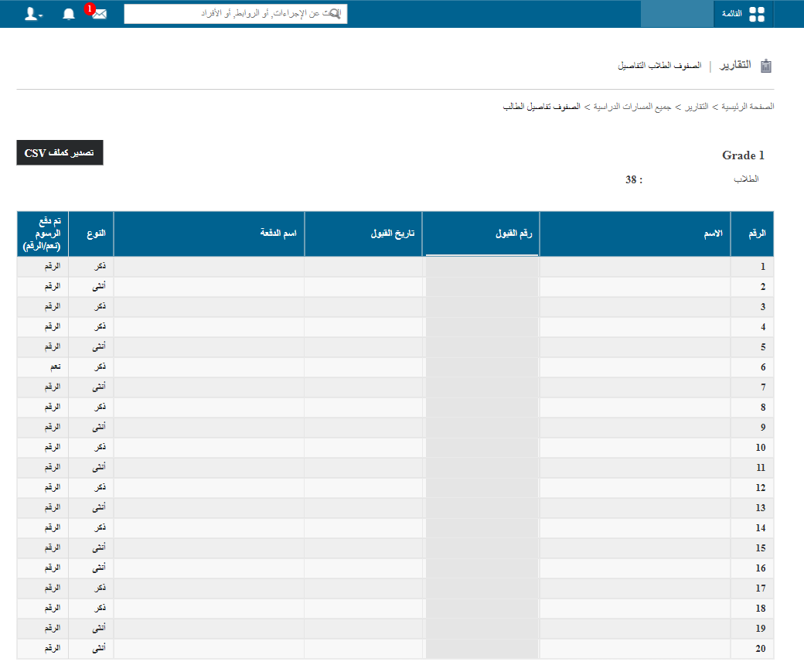This screenshot has height=672, width=804.
Task: Click the تم دفع الرسوم column header
Action: click(43, 234)
